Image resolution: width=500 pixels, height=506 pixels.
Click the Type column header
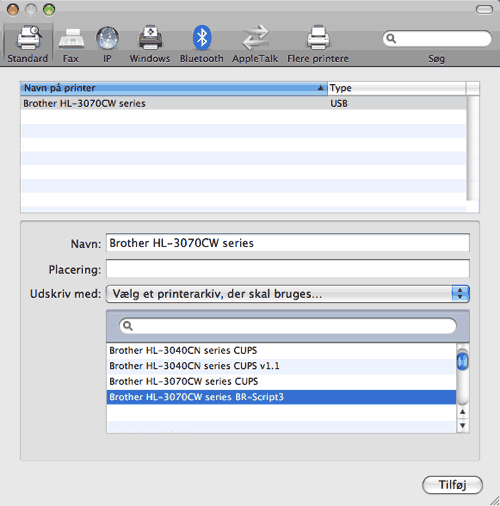click(397, 88)
